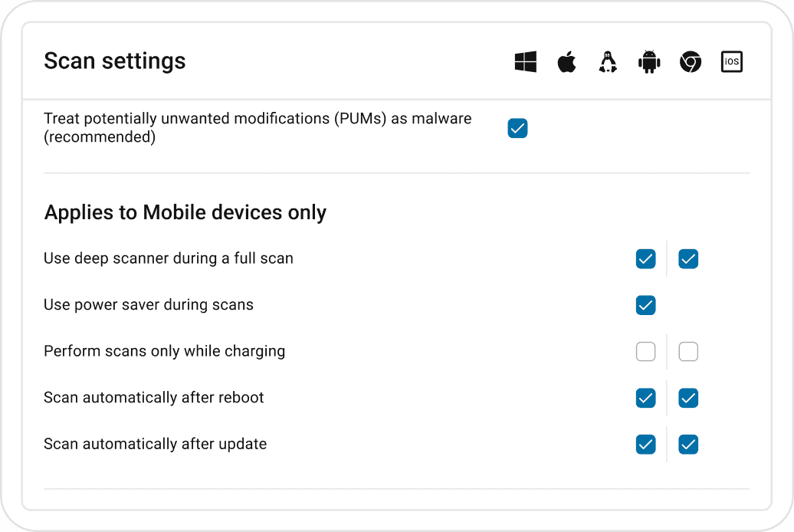Viewport: 794px width, 532px height.
Task: Click the Apple macOS platform icon
Action: coord(566,62)
